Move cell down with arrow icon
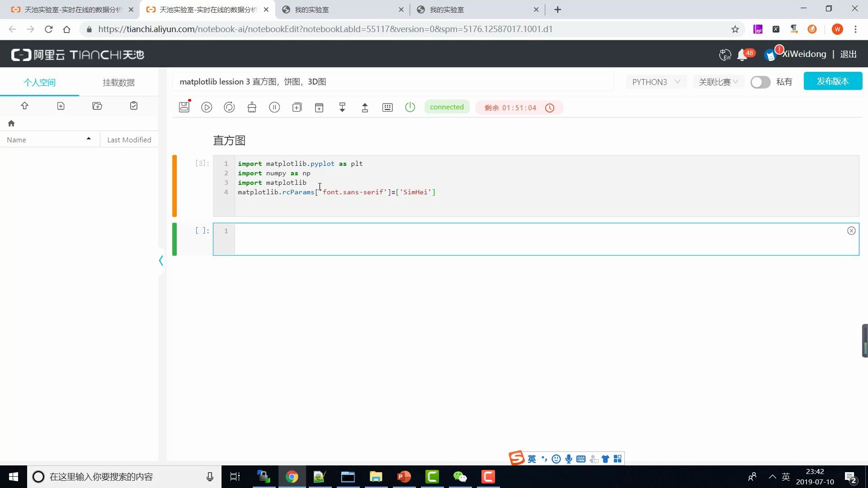This screenshot has height=488, width=868. click(342, 107)
